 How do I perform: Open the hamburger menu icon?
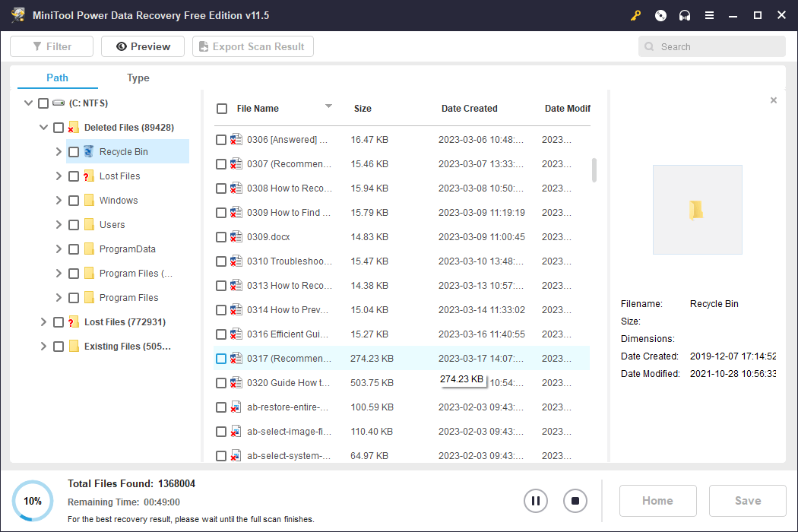point(709,15)
